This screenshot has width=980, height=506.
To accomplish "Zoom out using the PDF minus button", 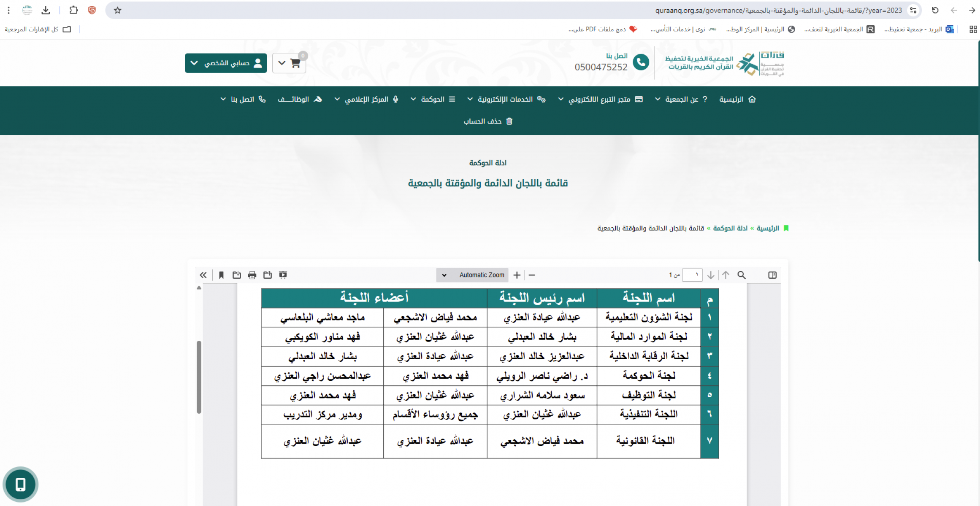I will click(532, 275).
